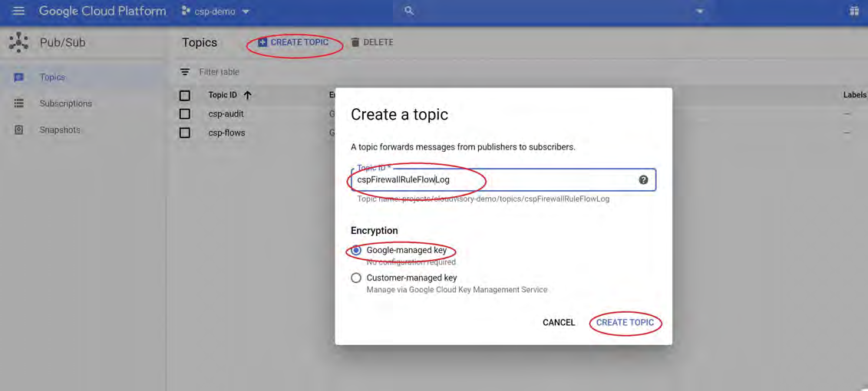The width and height of the screenshot is (868, 391).
Task: Click the Filter table input
Action: [219, 72]
